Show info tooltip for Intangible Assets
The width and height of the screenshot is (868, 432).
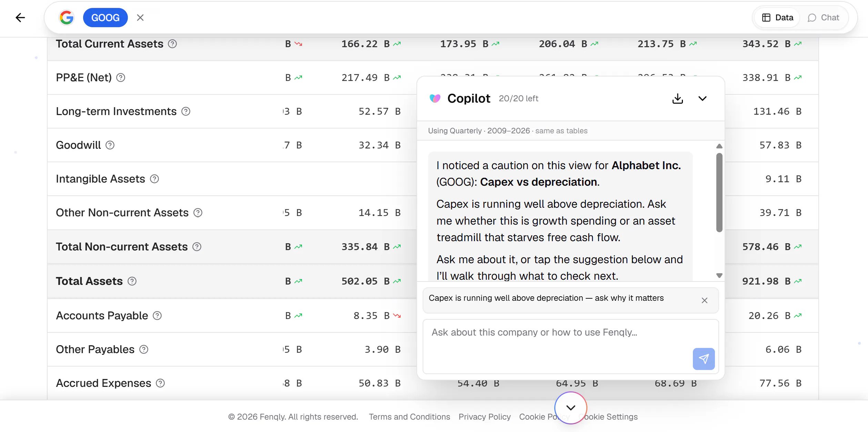tap(154, 179)
